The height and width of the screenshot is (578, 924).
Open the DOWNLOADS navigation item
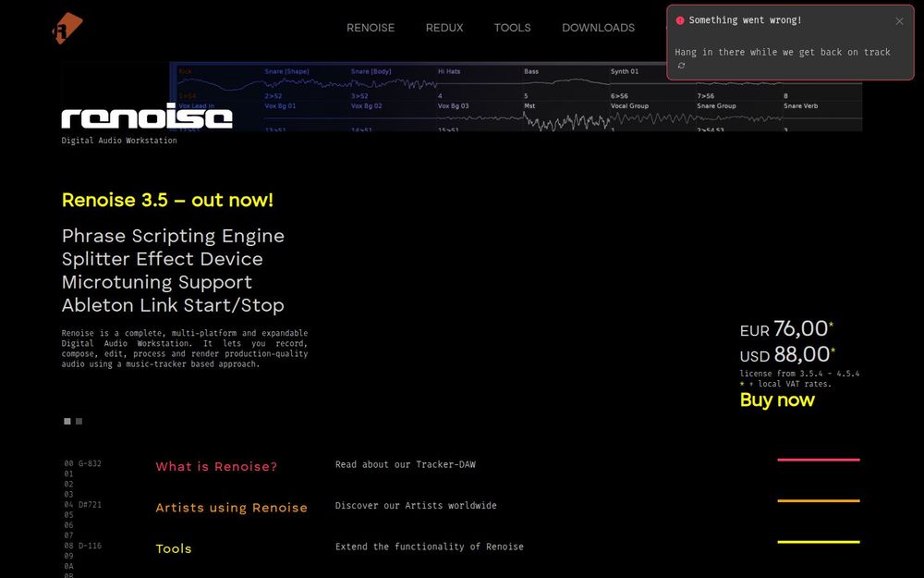click(x=598, y=28)
